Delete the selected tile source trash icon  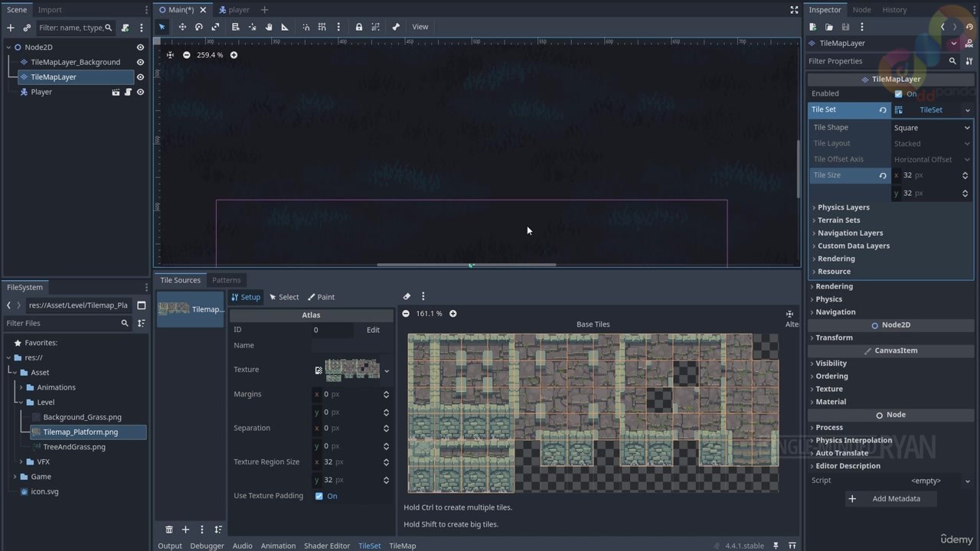point(169,530)
